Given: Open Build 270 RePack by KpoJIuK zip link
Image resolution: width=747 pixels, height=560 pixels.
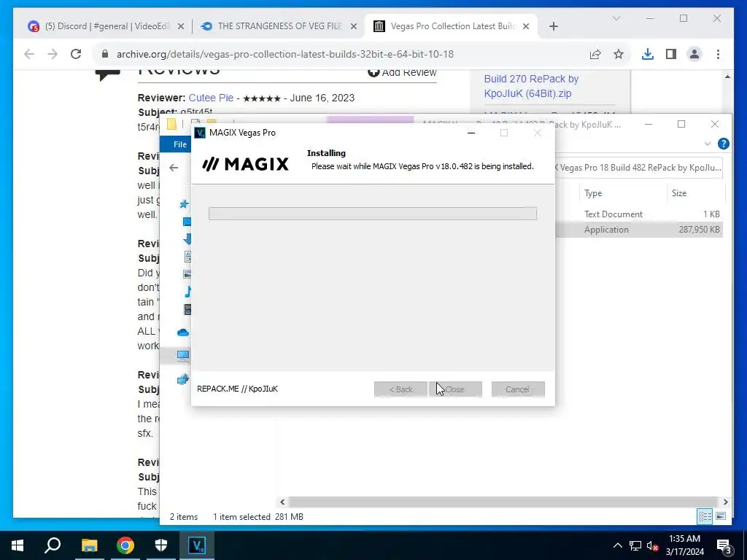Looking at the screenshot, I should (531, 86).
